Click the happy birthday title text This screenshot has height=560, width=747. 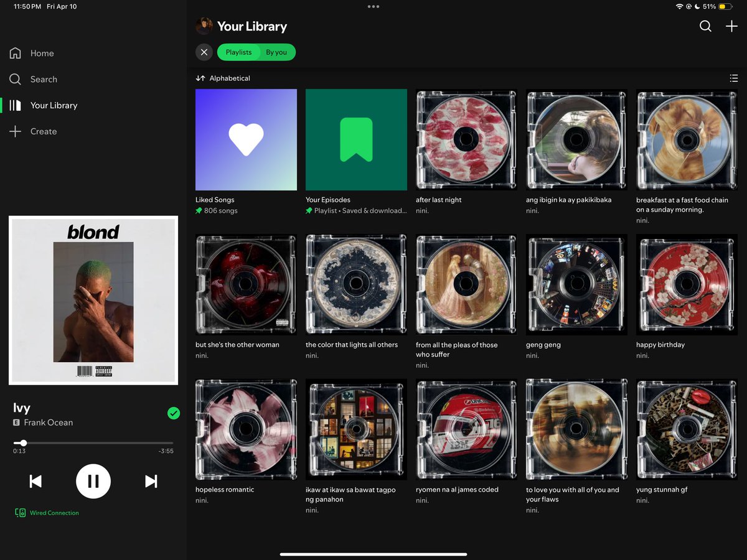pos(660,345)
